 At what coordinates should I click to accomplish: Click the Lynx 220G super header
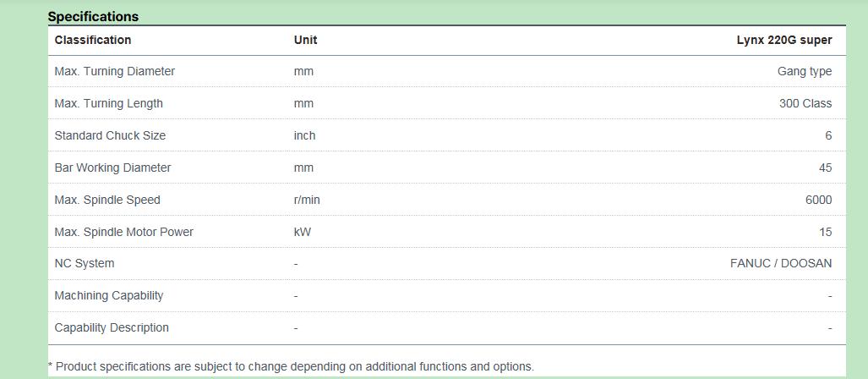coord(783,40)
